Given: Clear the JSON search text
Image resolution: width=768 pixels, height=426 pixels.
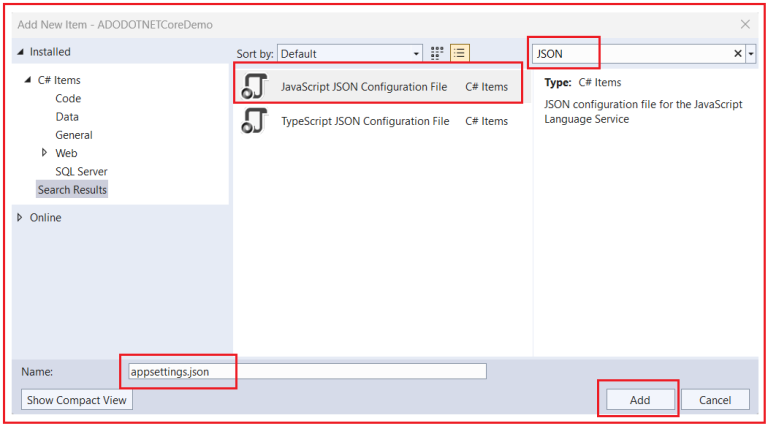Looking at the screenshot, I should (738, 53).
